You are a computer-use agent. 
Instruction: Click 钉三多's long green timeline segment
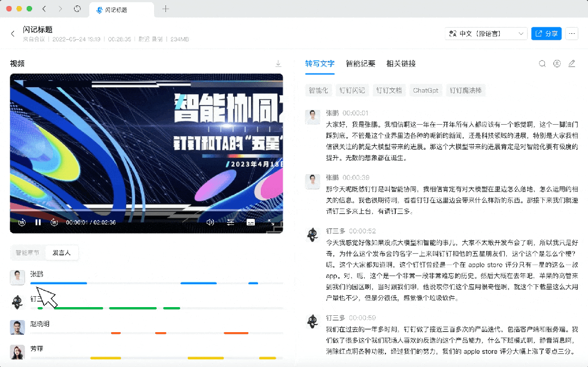pos(79,308)
